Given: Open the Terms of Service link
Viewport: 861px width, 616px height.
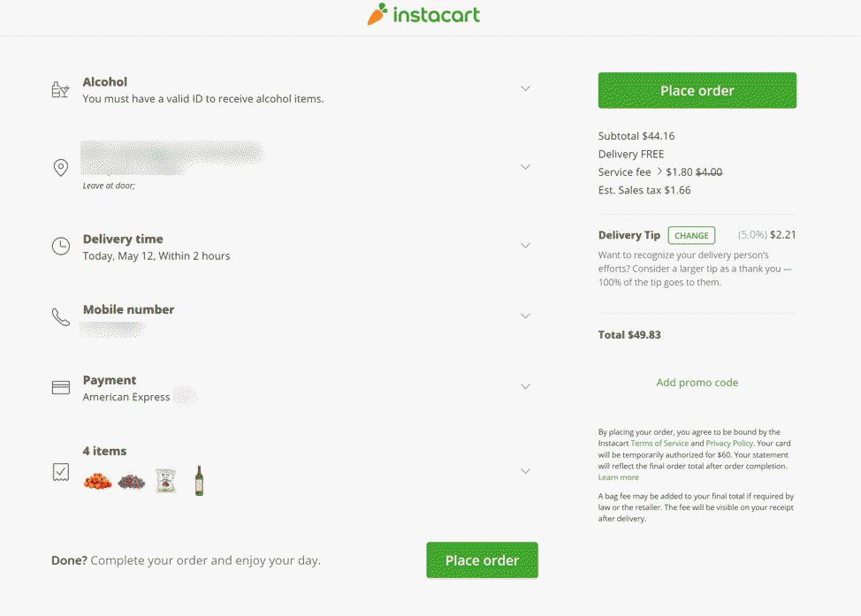Looking at the screenshot, I should (x=659, y=443).
